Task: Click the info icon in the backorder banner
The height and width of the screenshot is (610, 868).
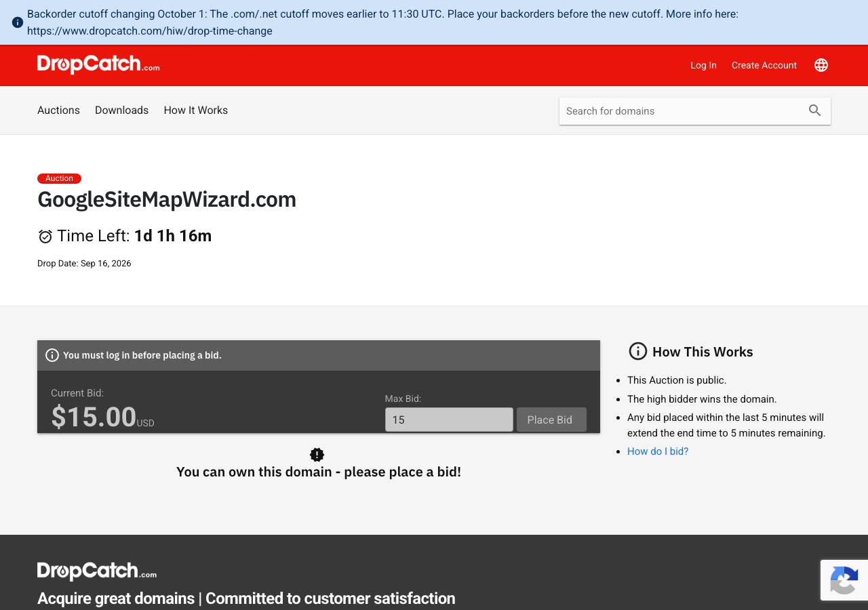Action: tap(18, 22)
